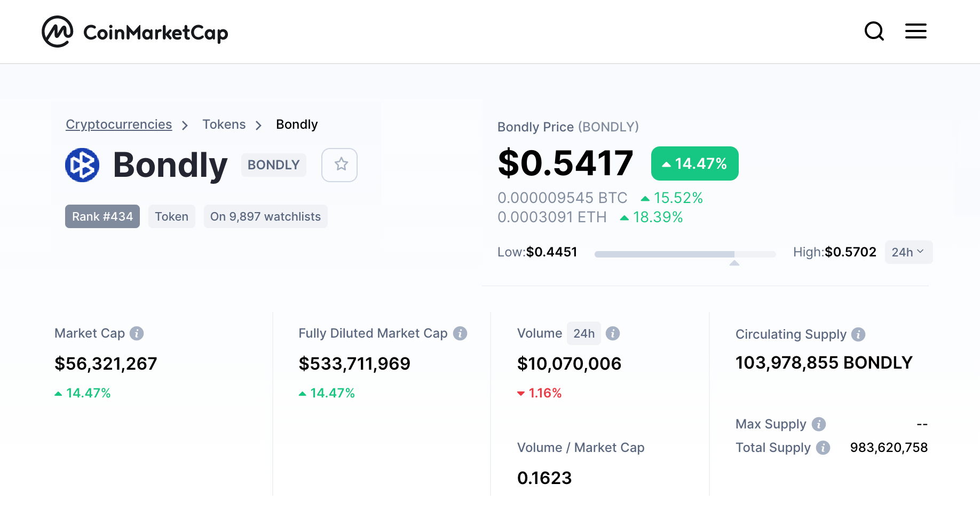Click market cap value $56,321,267
Screen dimensions: 980x515
pos(106,364)
